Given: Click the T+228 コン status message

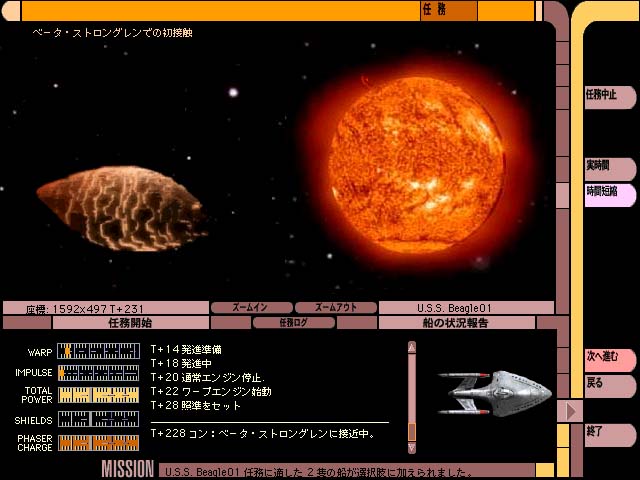Looking at the screenshot, I should click(x=263, y=433).
